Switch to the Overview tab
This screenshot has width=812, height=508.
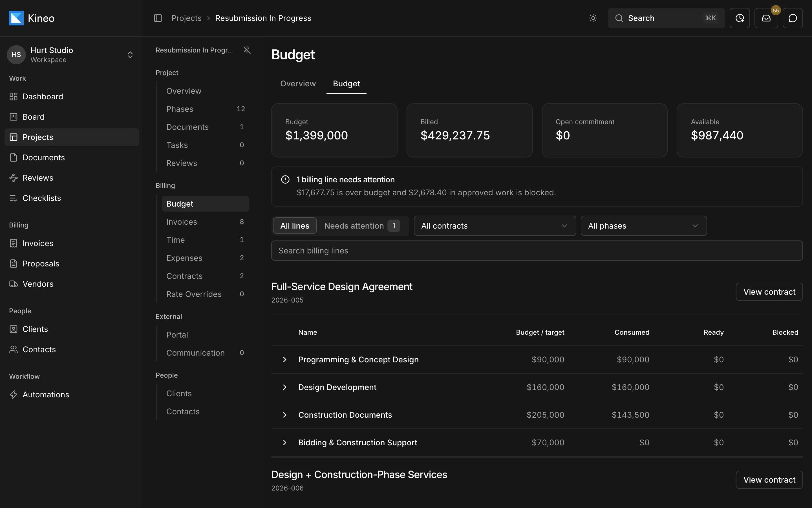[298, 84]
